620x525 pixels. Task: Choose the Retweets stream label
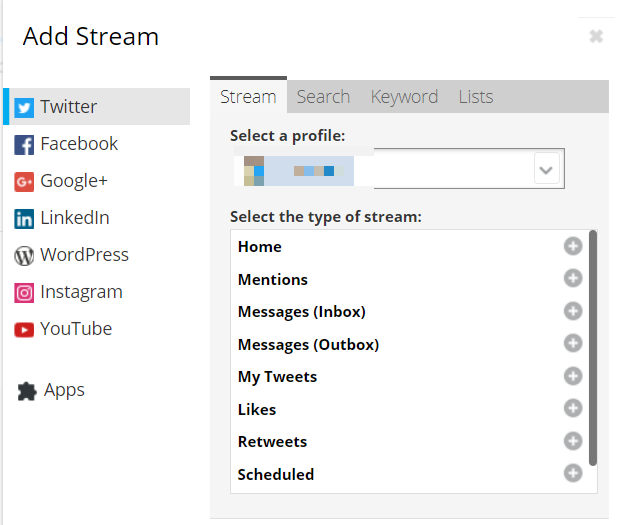click(272, 442)
